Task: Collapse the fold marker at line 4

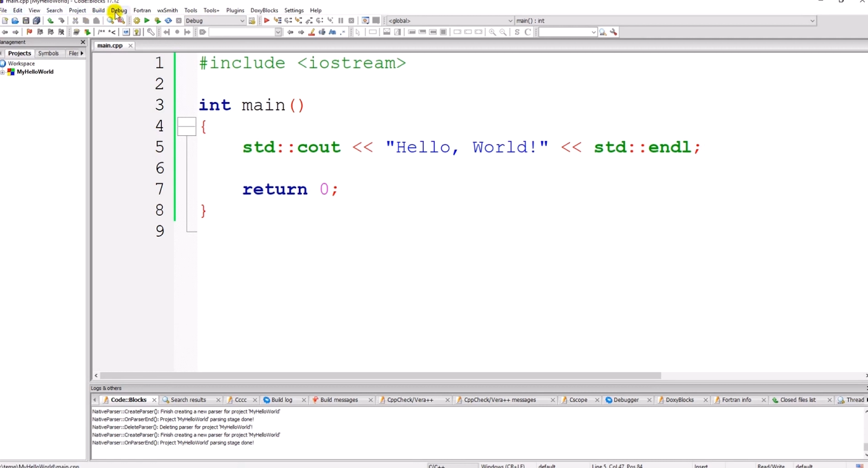Action: pos(187,126)
